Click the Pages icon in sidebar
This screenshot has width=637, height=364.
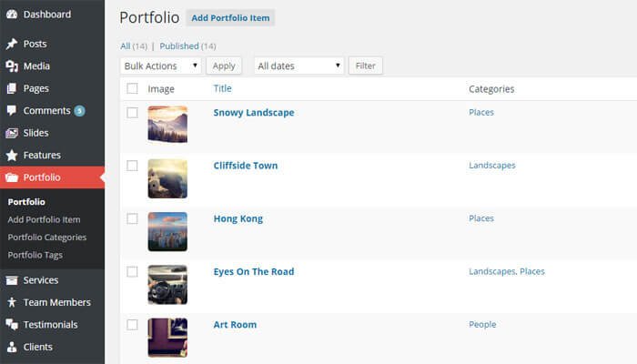[x=11, y=88]
